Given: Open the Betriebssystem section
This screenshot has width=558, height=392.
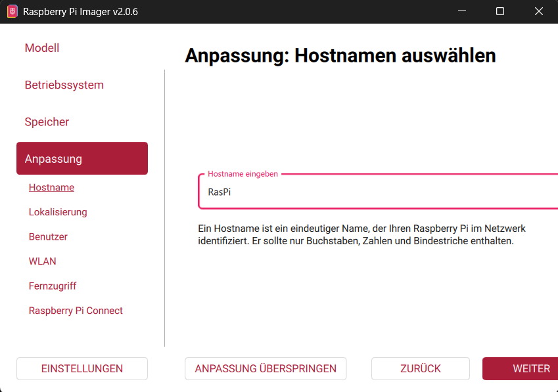Looking at the screenshot, I should [x=64, y=85].
